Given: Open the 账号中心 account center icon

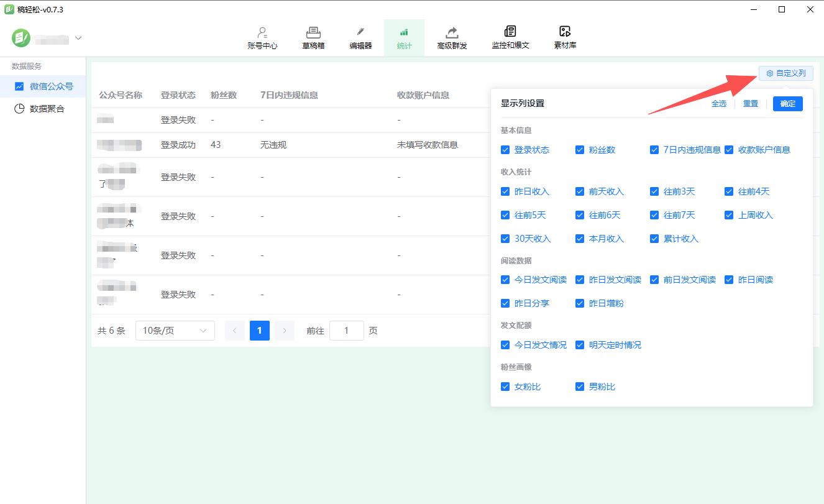Looking at the screenshot, I should pyautogui.click(x=262, y=32).
